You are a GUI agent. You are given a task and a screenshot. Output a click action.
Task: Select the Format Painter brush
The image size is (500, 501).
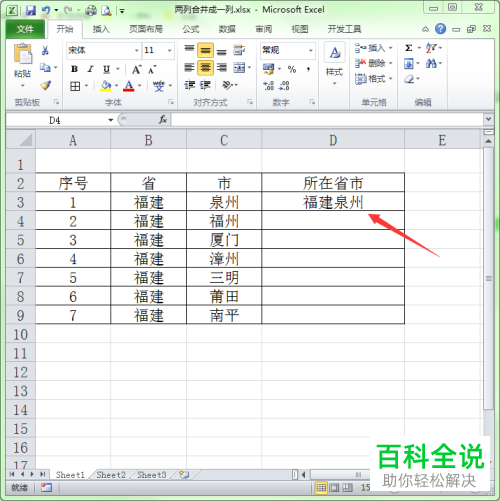pos(45,85)
